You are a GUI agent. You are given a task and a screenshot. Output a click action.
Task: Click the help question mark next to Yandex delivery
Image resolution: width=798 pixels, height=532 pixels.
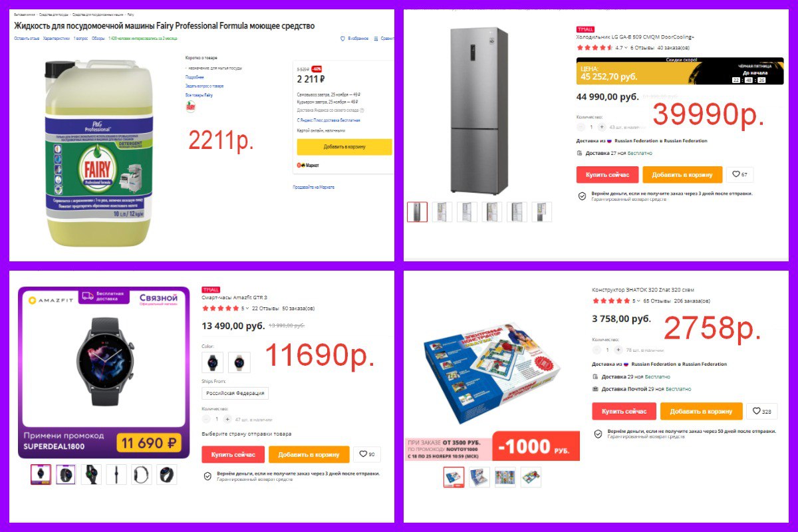click(362, 110)
